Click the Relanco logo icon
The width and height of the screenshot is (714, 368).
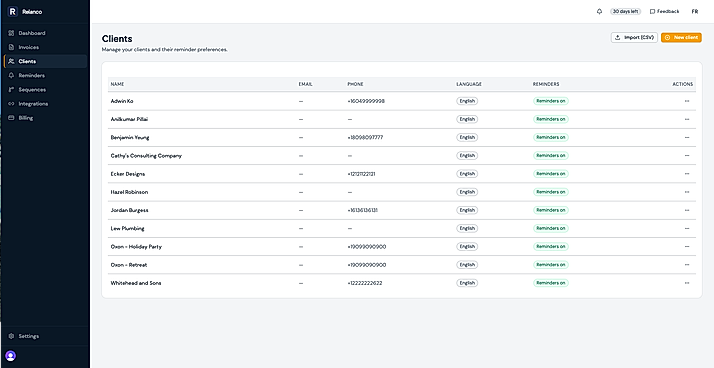(x=12, y=12)
